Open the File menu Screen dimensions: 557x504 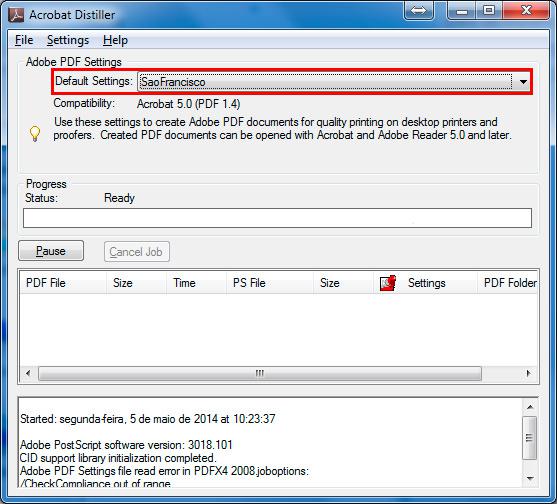(x=24, y=40)
